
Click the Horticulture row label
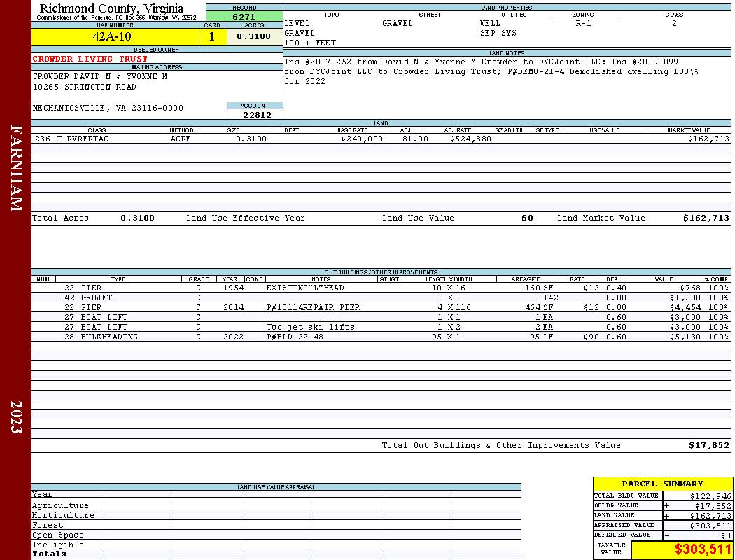(63, 515)
